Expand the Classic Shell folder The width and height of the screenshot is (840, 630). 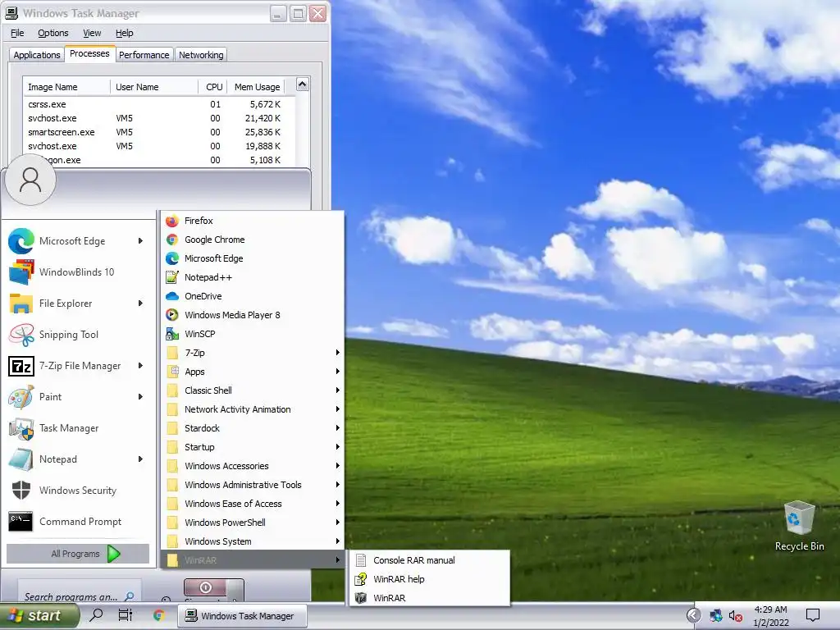tap(252, 390)
